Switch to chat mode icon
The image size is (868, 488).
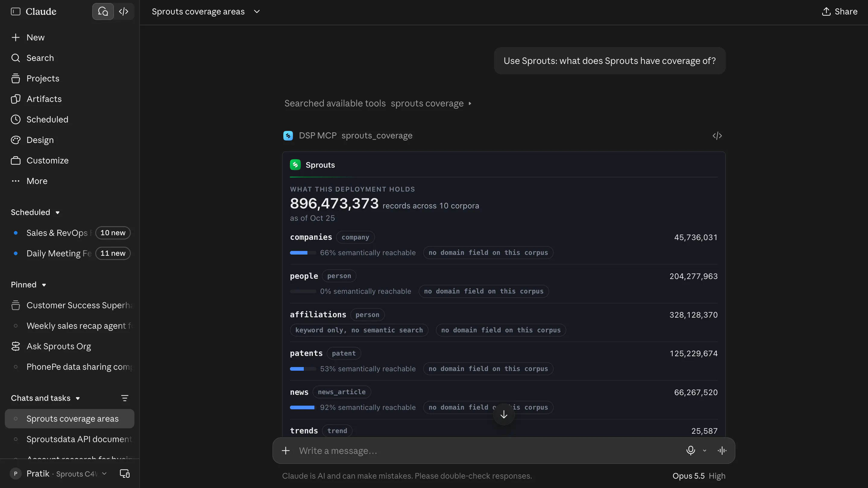pyautogui.click(x=103, y=11)
